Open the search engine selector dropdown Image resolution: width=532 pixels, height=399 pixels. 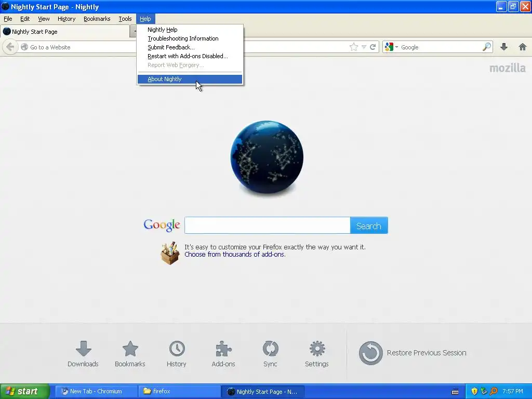(391, 47)
